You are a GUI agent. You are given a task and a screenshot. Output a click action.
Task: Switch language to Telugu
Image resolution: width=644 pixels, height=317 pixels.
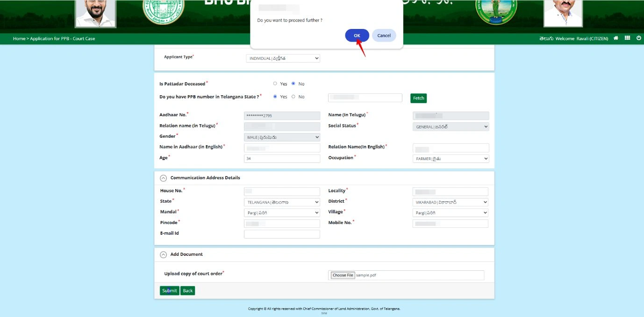546,39
